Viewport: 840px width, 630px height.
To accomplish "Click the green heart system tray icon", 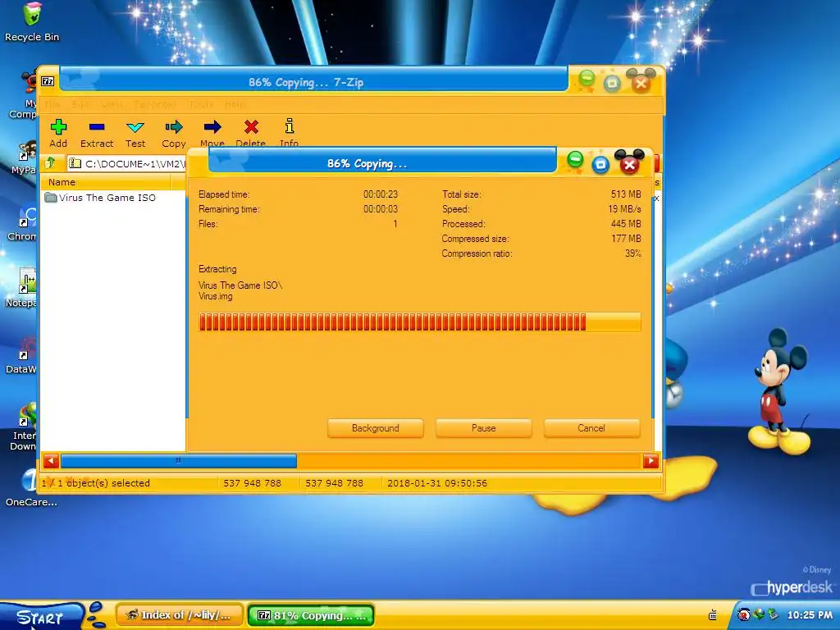I will (x=773, y=614).
